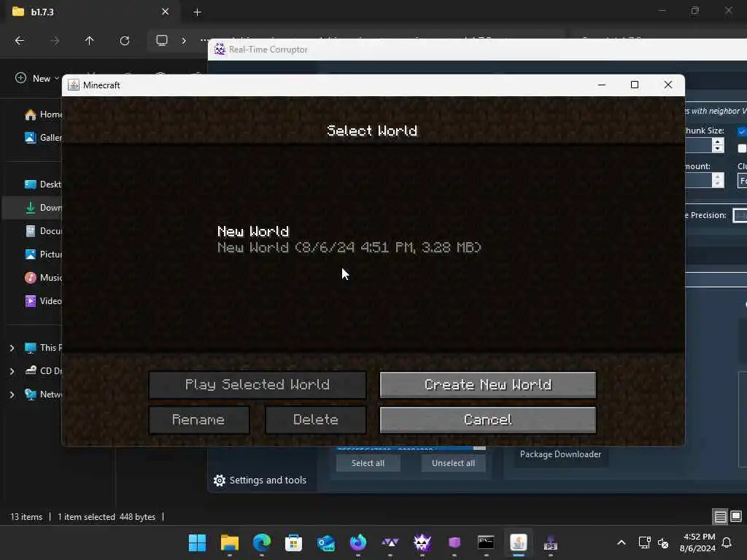Image resolution: width=747 pixels, height=560 pixels.
Task: Switch Explorer to large icons view
Action: point(736,516)
